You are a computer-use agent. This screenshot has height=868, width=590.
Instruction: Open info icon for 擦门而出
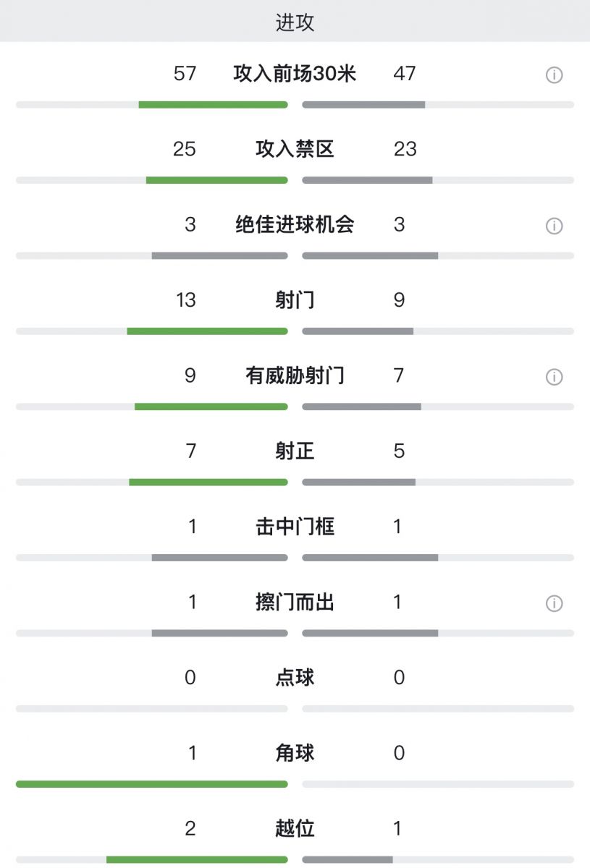[554, 603]
